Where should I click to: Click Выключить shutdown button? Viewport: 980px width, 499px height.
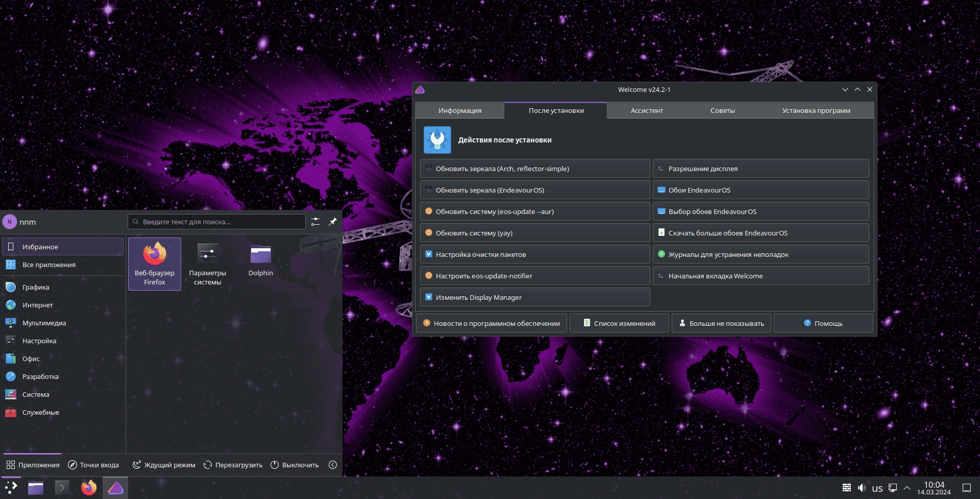pos(295,465)
